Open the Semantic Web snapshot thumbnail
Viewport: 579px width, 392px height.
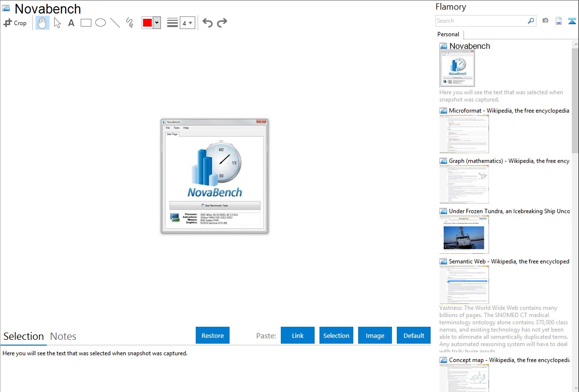tap(464, 285)
